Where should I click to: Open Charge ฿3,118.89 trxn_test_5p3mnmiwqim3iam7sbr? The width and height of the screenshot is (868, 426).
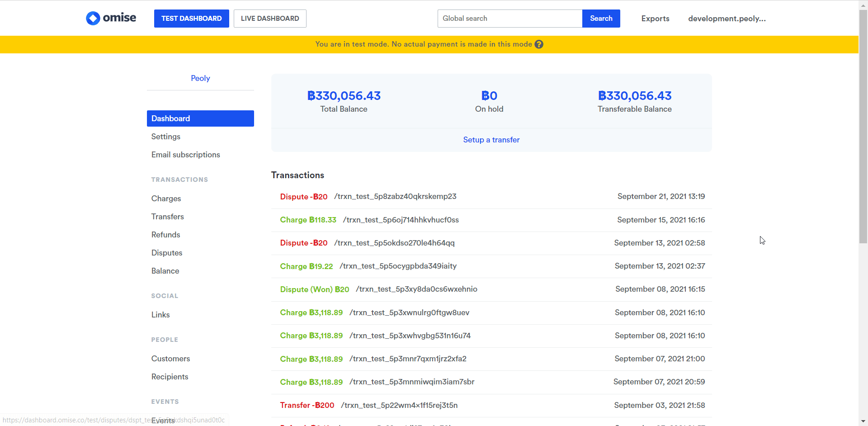coord(491,382)
